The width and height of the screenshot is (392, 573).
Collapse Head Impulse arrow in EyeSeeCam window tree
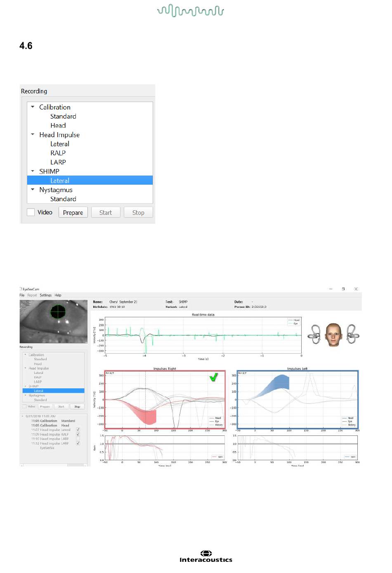(25, 368)
